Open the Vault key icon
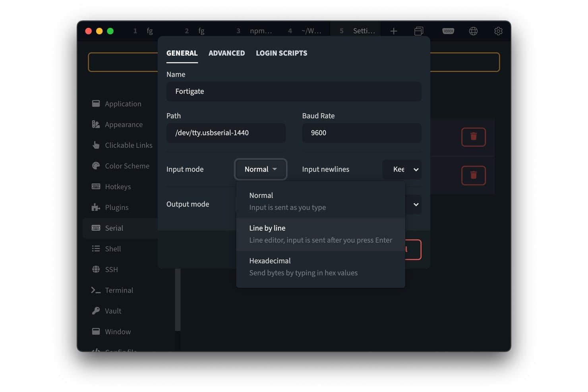 [96, 311]
